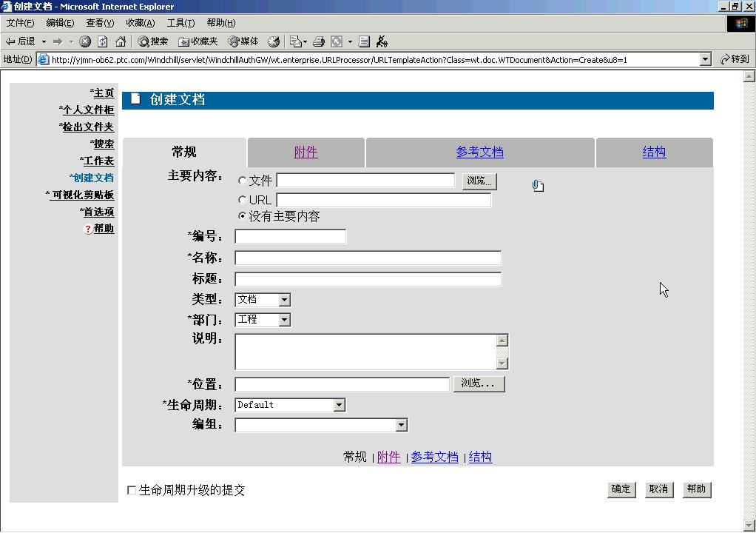Switch to the 附件 tab
Image resolution: width=756 pixels, height=533 pixels.
coord(306,152)
